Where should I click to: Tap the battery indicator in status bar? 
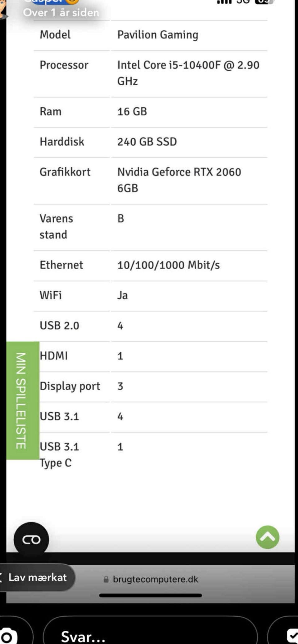pos(264,2)
